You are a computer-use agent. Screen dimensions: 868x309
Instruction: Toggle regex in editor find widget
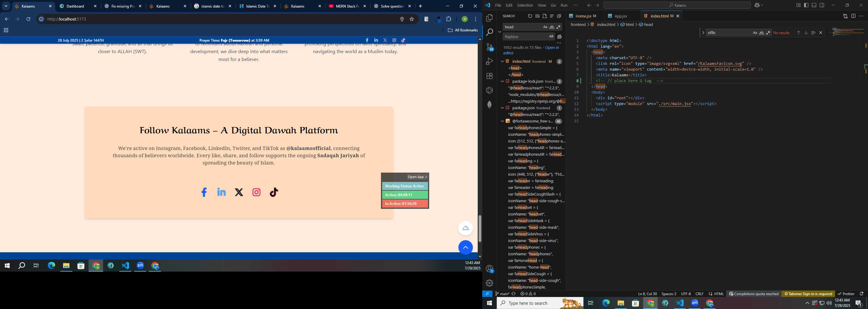click(x=768, y=33)
